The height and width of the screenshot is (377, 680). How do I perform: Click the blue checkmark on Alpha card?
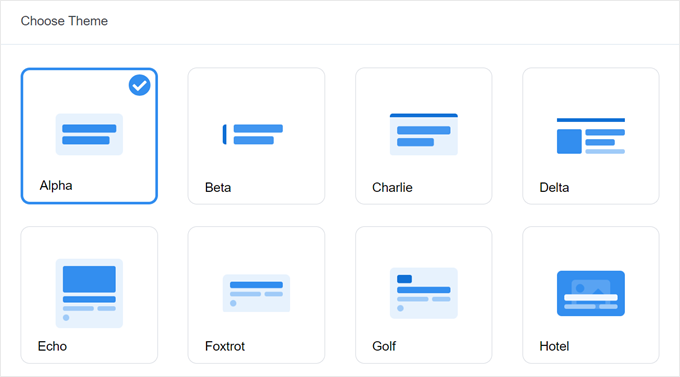pyautogui.click(x=140, y=85)
